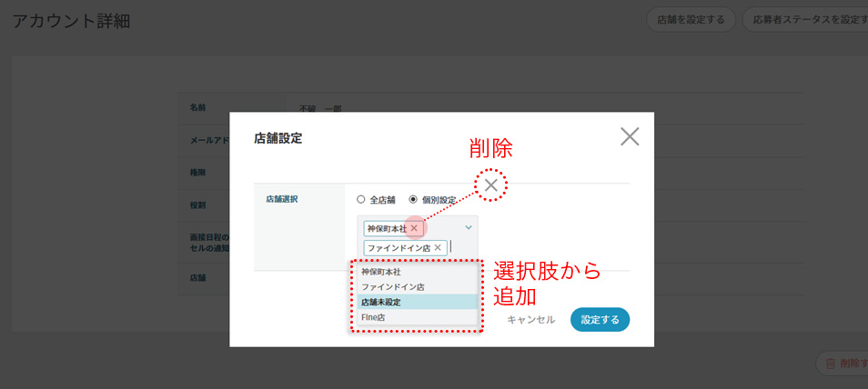Click the ファインドイン店 selected tag label
The width and height of the screenshot is (868, 389).
coord(398,247)
